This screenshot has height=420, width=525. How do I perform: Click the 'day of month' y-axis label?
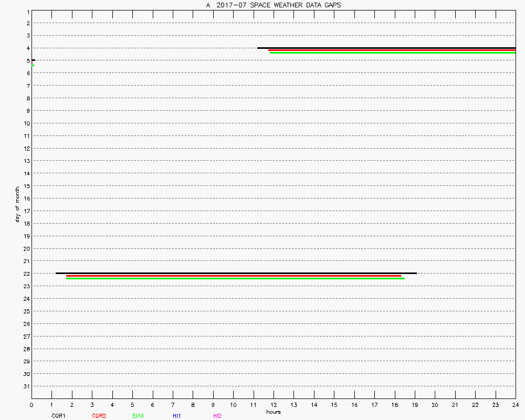[x=17, y=204]
